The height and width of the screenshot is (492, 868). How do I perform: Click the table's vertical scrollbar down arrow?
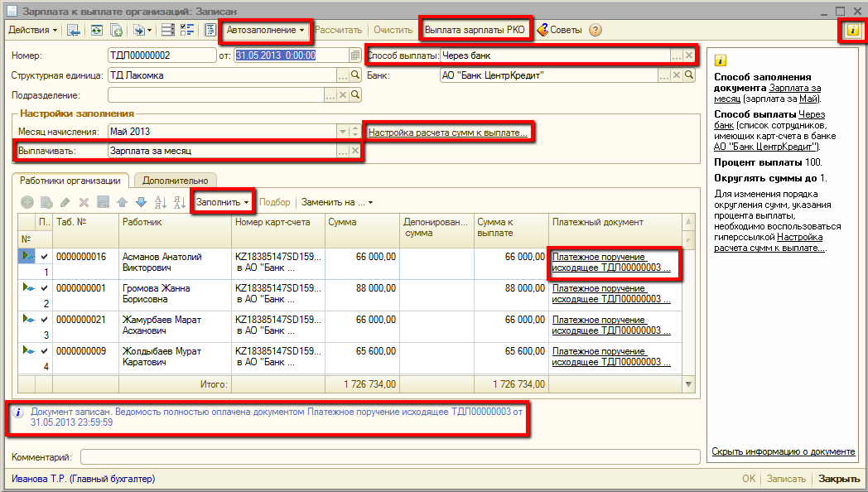[x=688, y=384]
